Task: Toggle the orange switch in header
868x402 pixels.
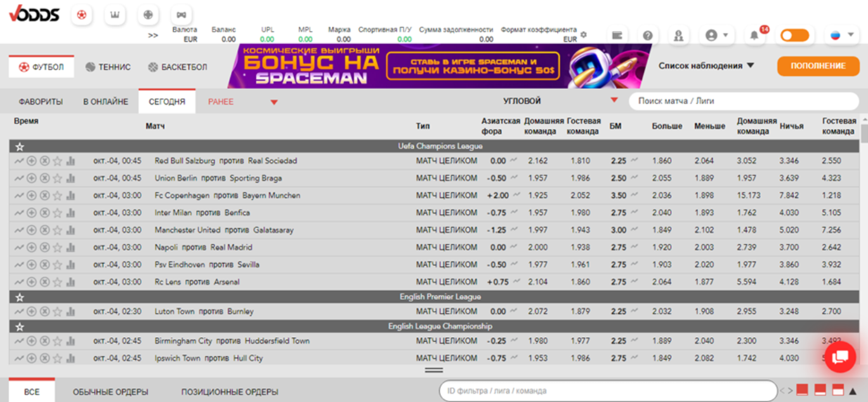Action: [795, 36]
